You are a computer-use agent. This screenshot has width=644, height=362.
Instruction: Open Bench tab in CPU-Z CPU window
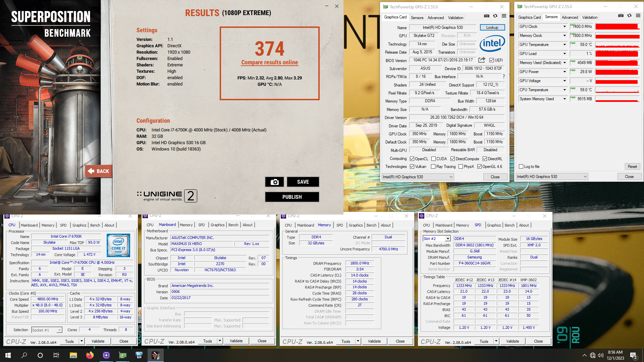click(x=95, y=225)
